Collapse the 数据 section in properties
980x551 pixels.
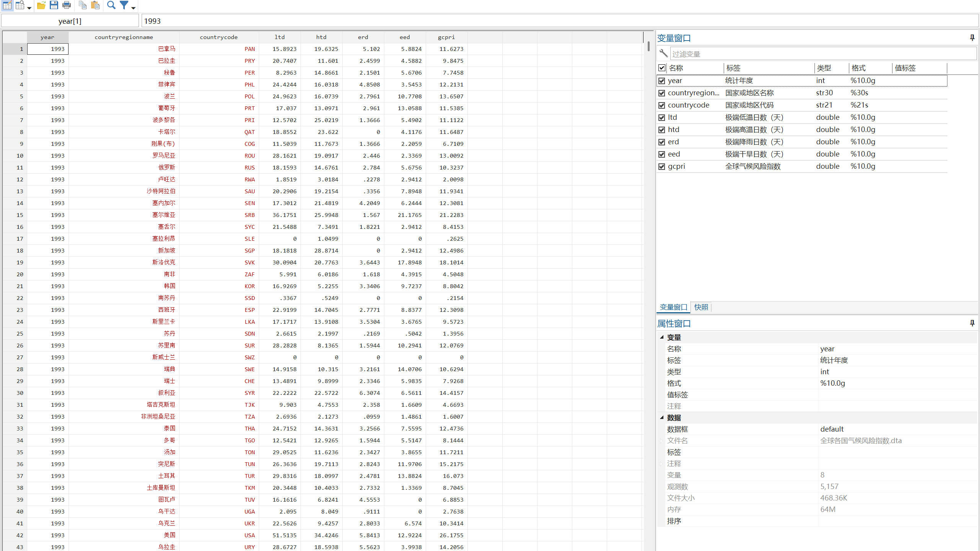tap(661, 417)
